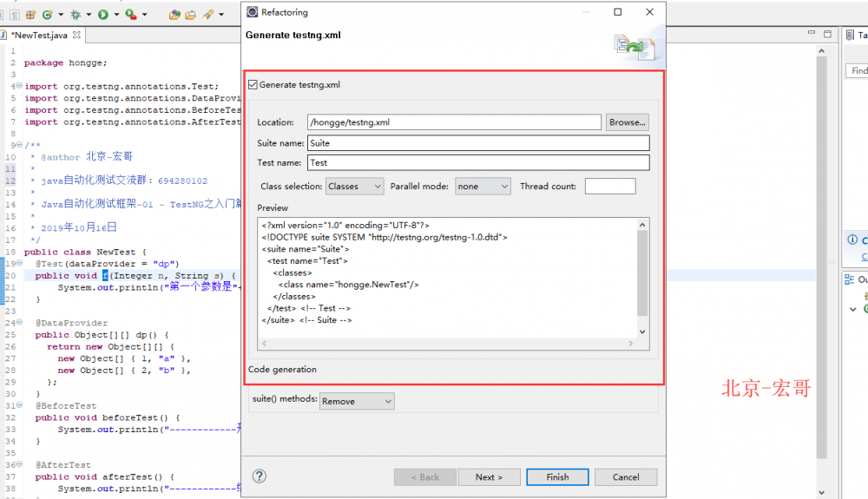Click 'public class NewTest {' line

pyautogui.click(x=85, y=253)
